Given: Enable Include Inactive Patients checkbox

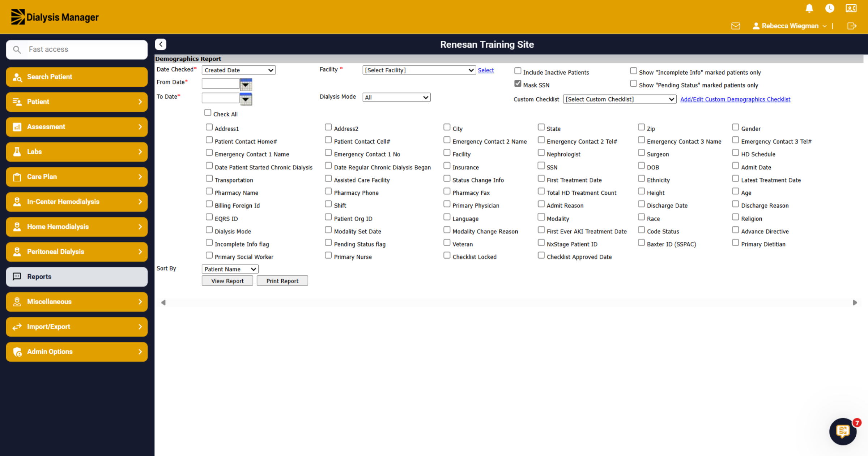Looking at the screenshot, I should point(518,71).
